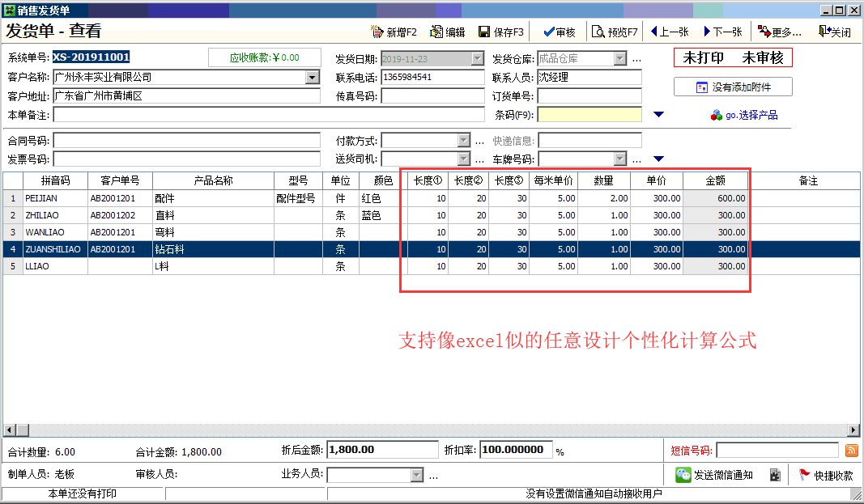Click the 本单备注 remarks field

[x=269, y=114]
